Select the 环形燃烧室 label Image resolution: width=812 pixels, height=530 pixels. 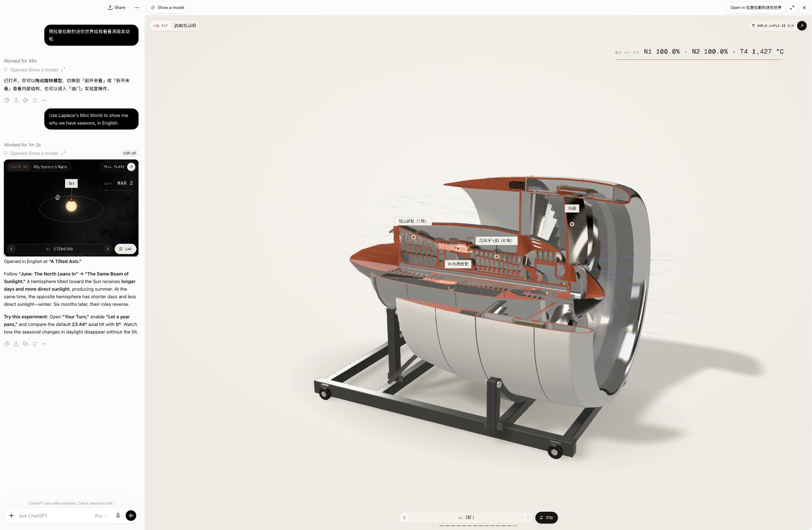click(x=458, y=264)
